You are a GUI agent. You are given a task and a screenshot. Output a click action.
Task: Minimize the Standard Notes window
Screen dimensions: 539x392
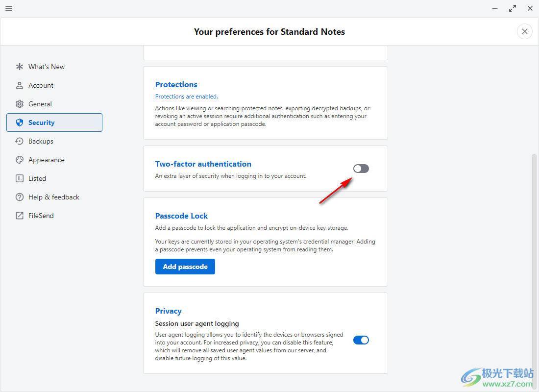[x=495, y=8]
